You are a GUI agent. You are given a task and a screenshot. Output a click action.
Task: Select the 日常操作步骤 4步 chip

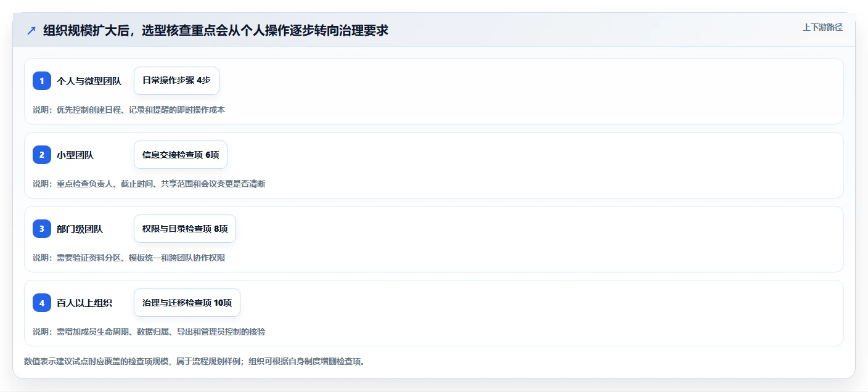176,81
